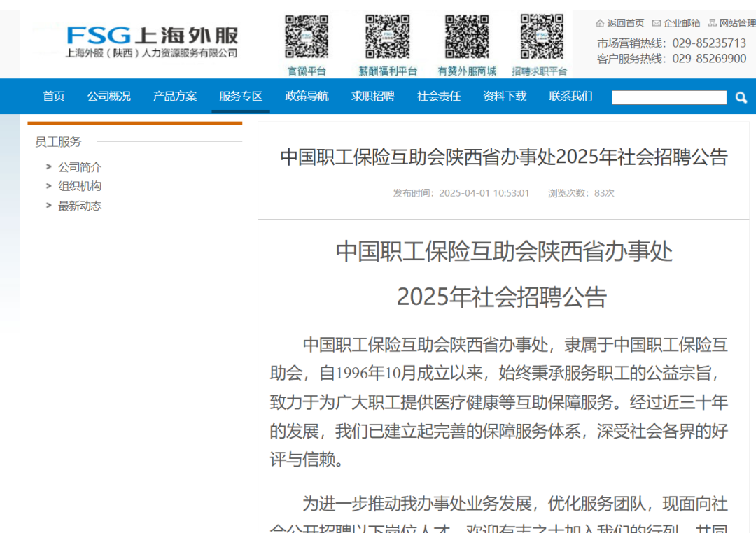Go to 产品方案 in the nav bar

tap(175, 97)
